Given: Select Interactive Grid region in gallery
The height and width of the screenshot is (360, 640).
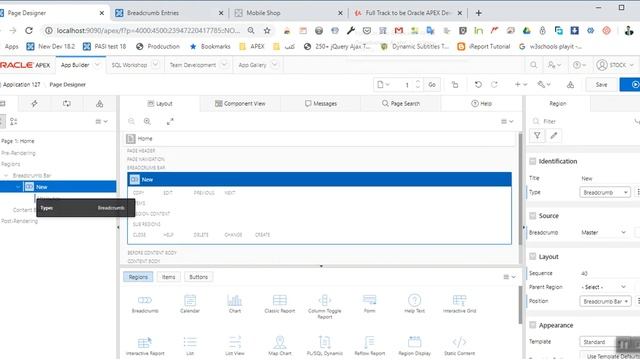Looking at the screenshot, I should click(x=459, y=304).
